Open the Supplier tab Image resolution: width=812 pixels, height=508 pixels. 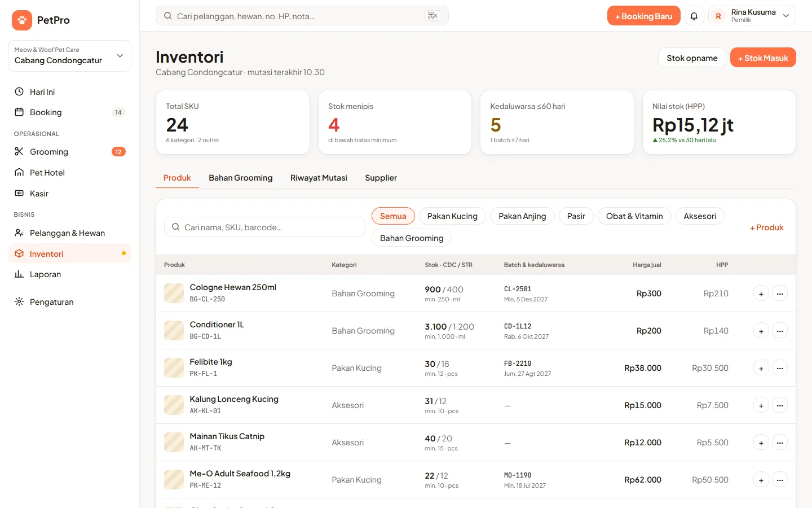pyautogui.click(x=381, y=178)
